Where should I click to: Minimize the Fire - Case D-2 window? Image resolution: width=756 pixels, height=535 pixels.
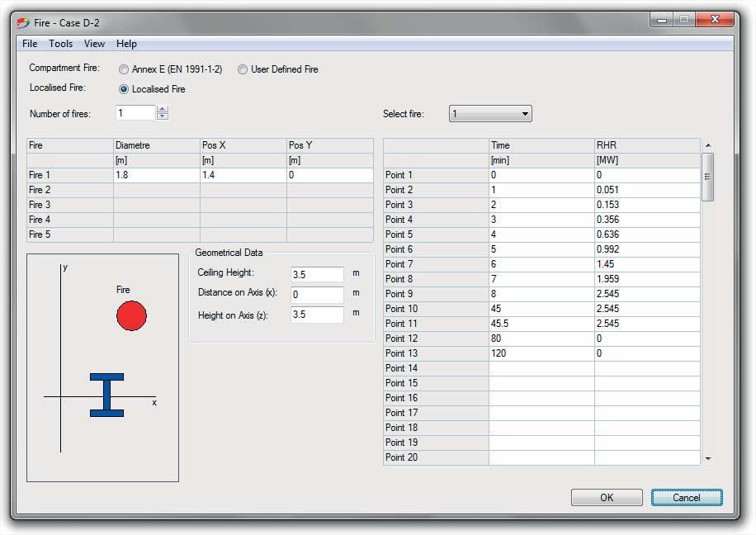(662, 20)
